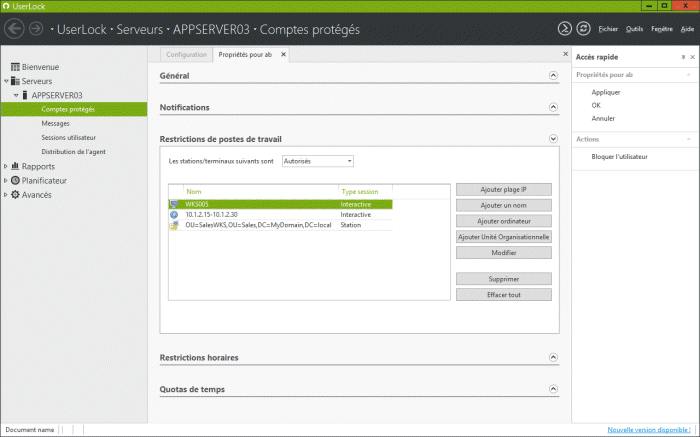Click the WKS005 computer icon
This screenshot has height=437, width=700.
[x=174, y=204]
